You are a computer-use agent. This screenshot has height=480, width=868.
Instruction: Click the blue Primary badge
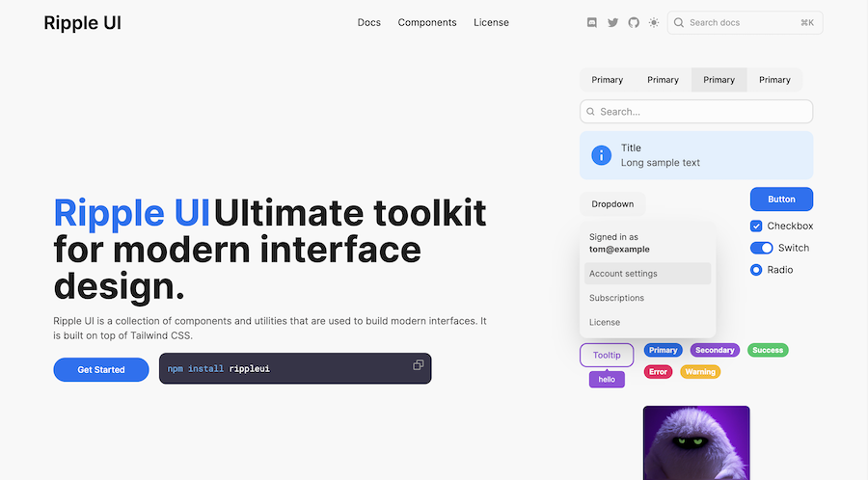pyautogui.click(x=664, y=350)
